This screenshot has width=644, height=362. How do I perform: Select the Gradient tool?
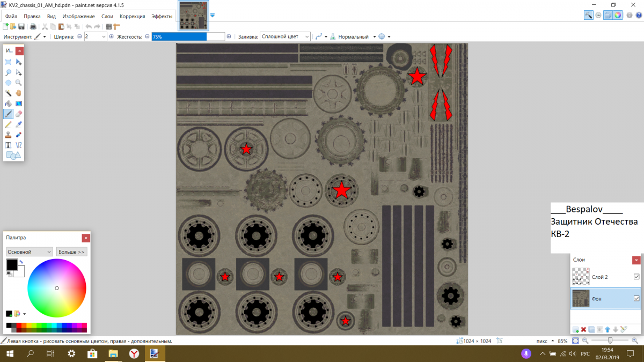(x=19, y=104)
